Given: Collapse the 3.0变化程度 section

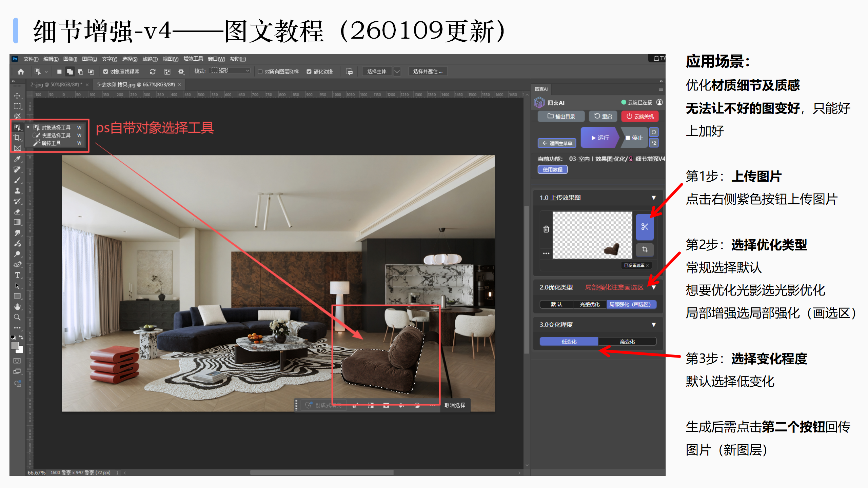Looking at the screenshot, I should (653, 325).
